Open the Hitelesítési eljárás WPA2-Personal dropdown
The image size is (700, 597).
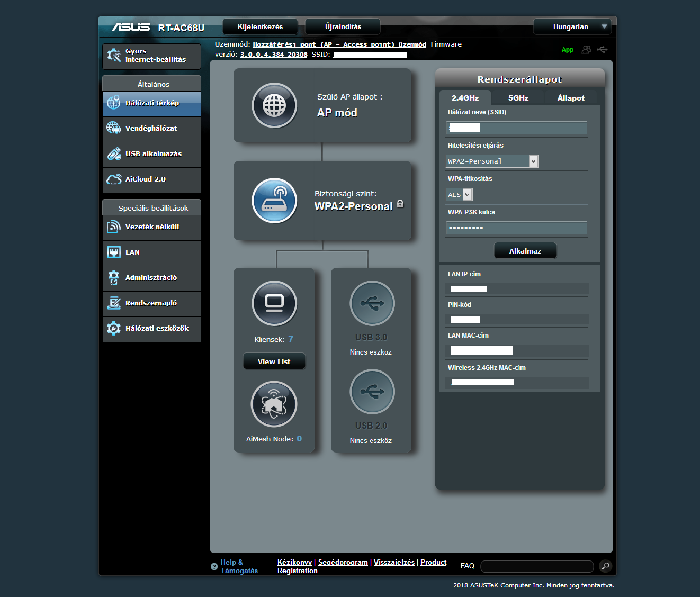[x=492, y=161]
